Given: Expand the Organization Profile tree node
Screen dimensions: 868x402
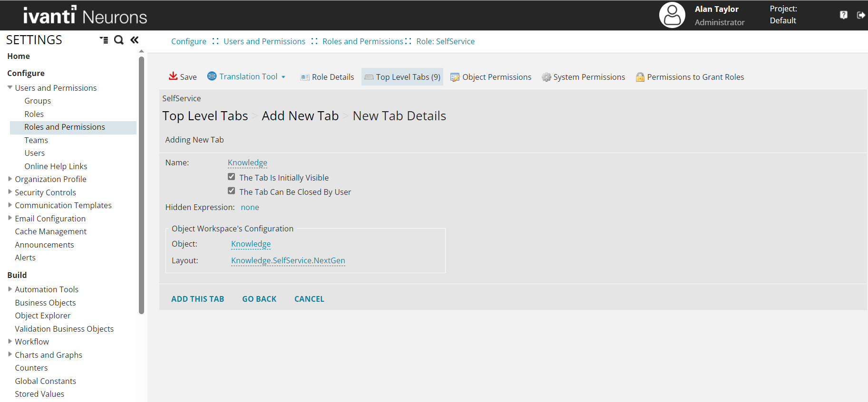Looking at the screenshot, I should pos(10,179).
